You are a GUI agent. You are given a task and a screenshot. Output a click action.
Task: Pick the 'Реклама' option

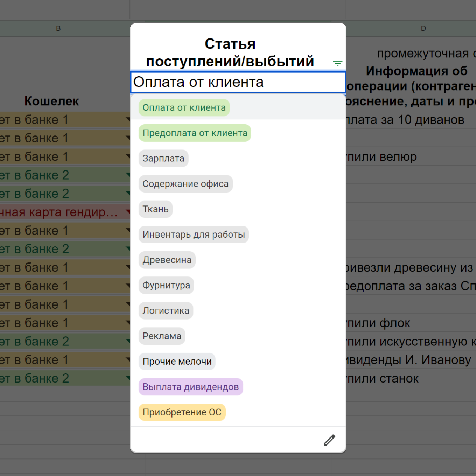(x=162, y=336)
